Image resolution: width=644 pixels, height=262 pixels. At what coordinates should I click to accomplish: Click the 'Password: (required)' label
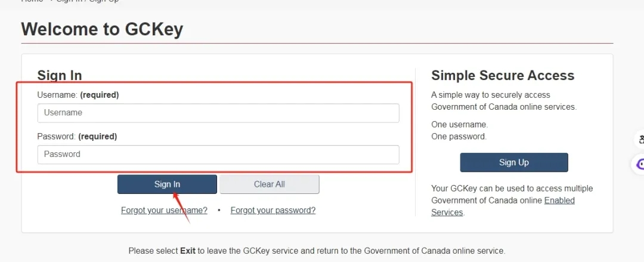tap(77, 137)
